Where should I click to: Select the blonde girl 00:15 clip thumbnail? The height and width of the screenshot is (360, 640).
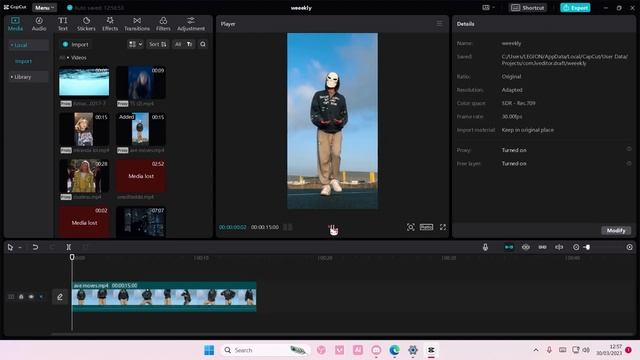click(x=84, y=129)
